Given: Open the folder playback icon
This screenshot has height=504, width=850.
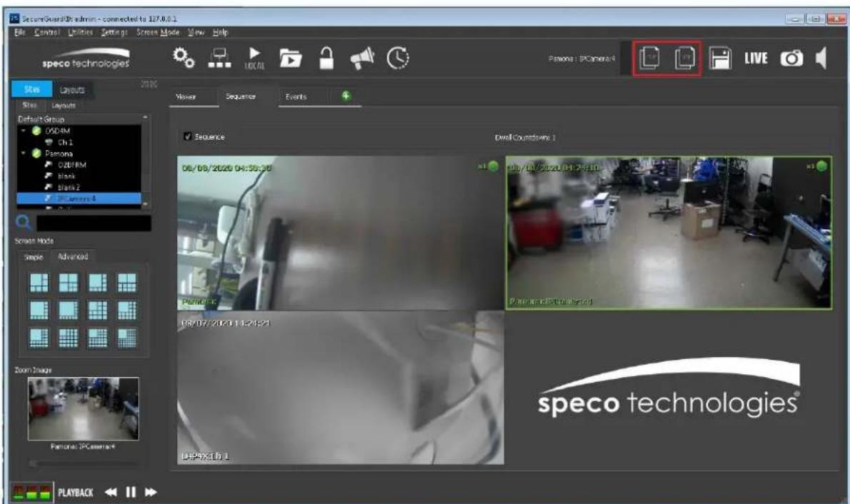Looking at the screenshot, I should (x=290, y=58).
